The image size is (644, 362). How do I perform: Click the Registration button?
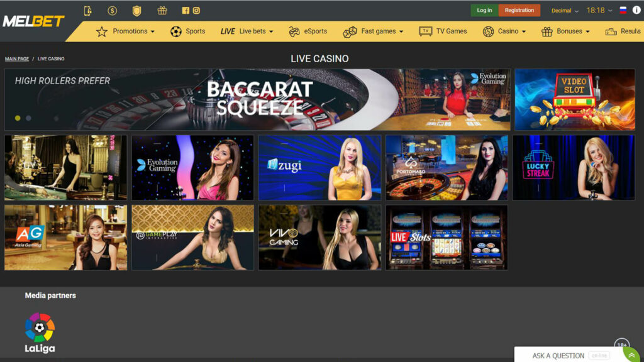(x=519, y=10)
